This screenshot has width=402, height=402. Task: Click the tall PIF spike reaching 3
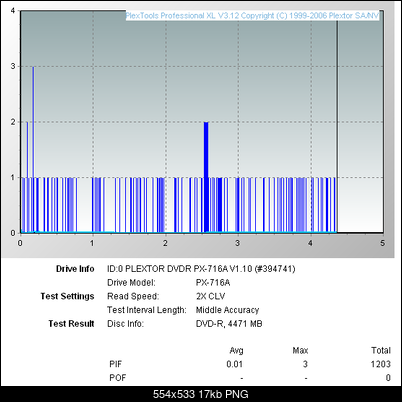point(33,149)
